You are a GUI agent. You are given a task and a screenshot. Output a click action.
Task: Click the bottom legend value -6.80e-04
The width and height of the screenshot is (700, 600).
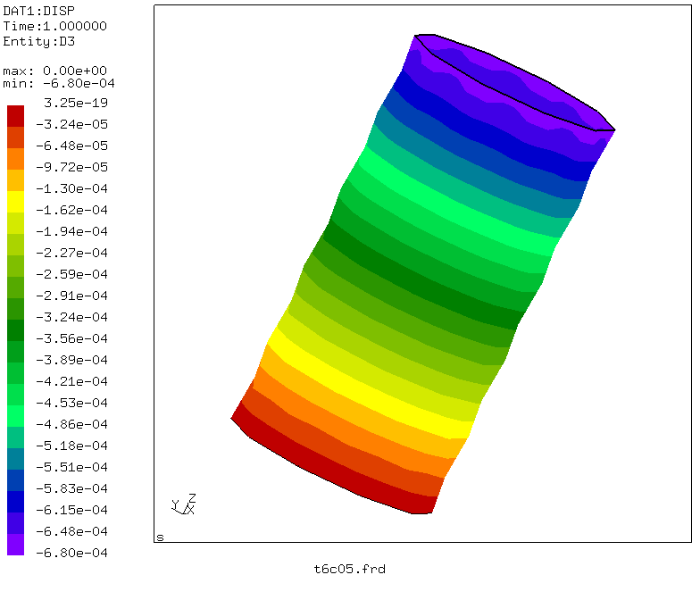(71, 553)
